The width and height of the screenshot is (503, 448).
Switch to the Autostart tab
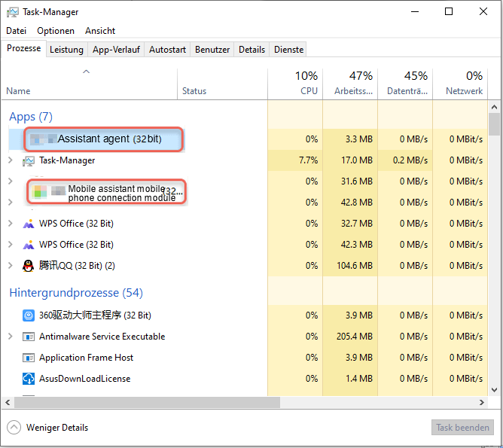(x=167, y=50)
